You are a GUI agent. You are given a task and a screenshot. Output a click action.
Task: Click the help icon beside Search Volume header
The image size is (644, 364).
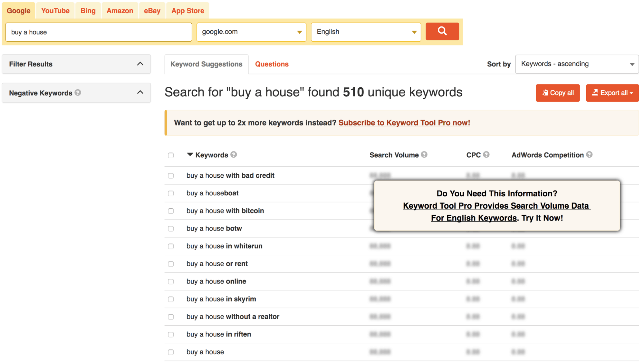tap(424, 155)
